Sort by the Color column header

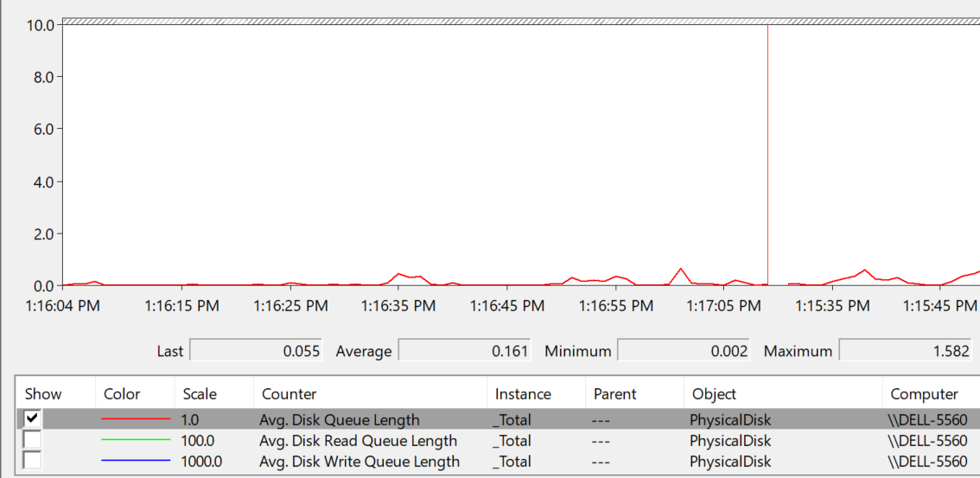(x=135, y=393)
